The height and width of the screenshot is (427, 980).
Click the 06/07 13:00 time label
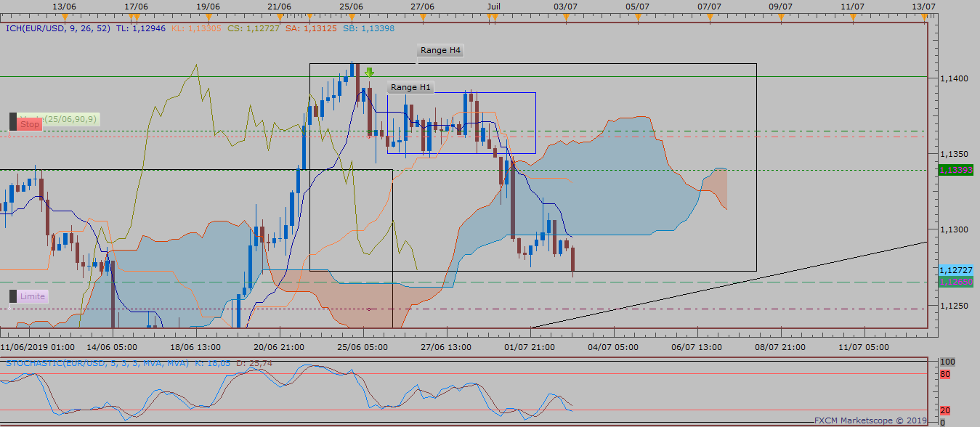[698, 347]
